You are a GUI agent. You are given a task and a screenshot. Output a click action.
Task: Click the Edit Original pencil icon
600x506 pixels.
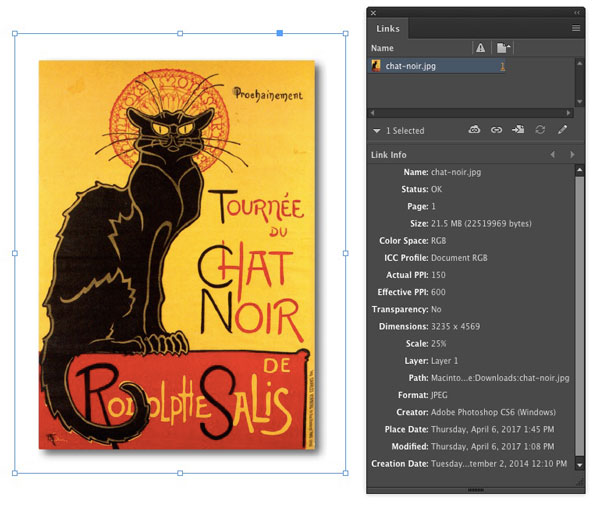click(562, 130)
